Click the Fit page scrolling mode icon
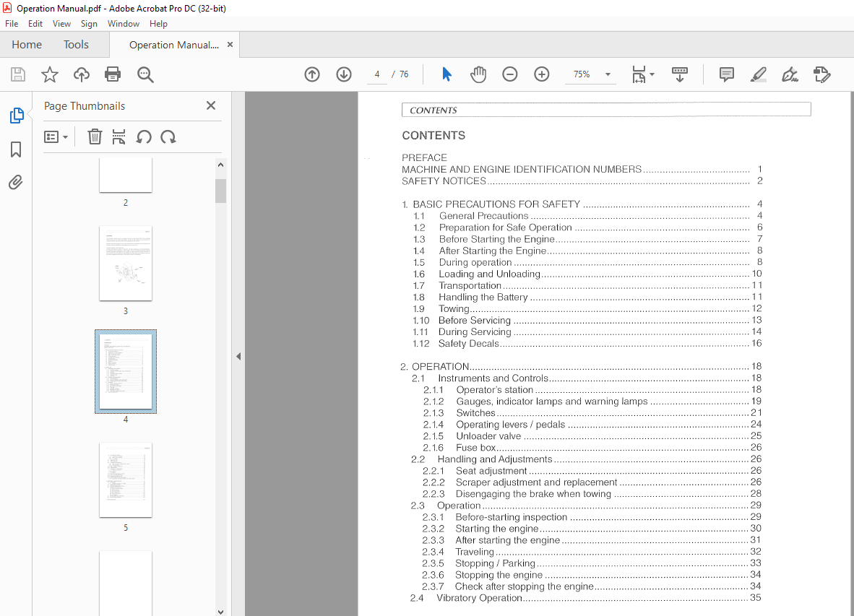854x616 pixels. tap(638, 74)
